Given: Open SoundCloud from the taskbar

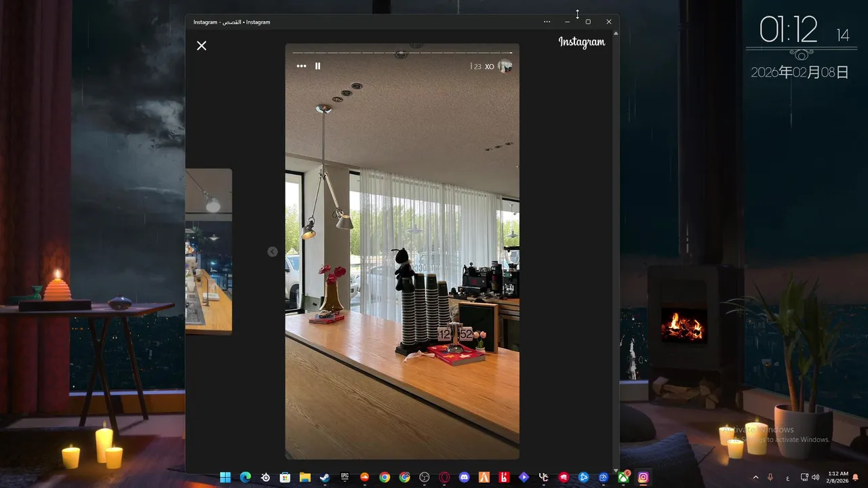Looking at the screenshot, I should (365, 477).
